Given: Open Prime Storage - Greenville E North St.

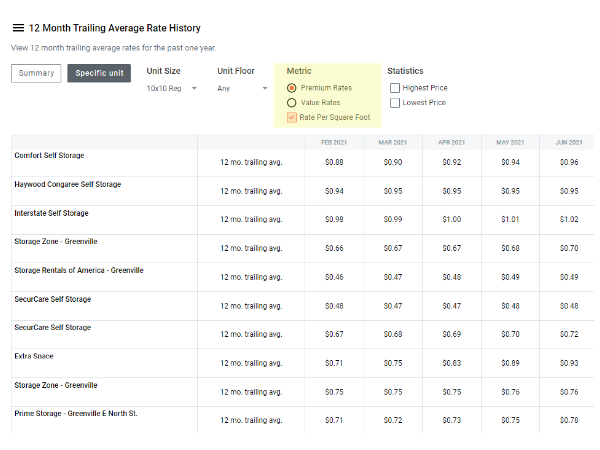Looking at the screenshot, I should [x=75, y=413].
